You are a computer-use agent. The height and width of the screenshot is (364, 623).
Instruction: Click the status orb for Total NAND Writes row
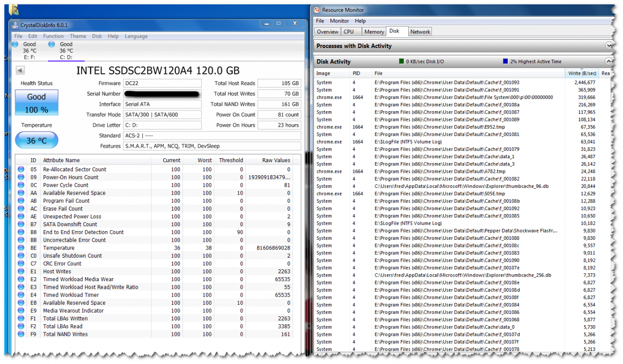(x=21, y=334)
